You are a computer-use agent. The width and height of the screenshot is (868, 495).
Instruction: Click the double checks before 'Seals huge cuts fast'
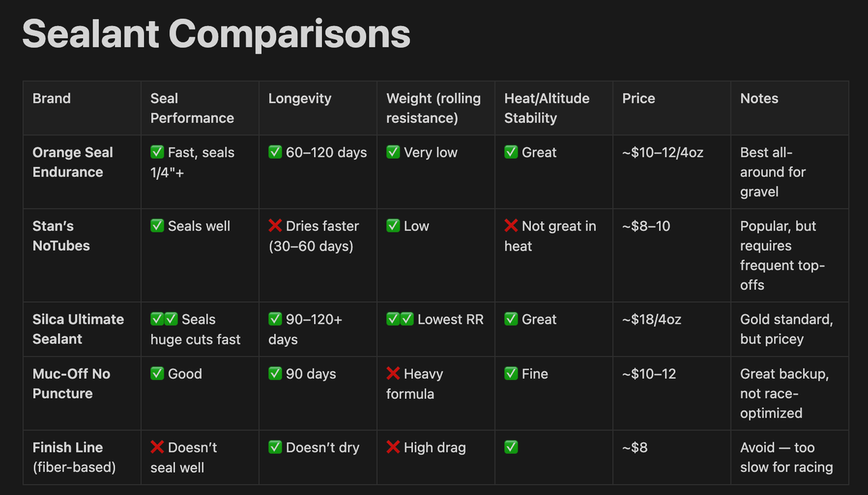tap(165, 319)
